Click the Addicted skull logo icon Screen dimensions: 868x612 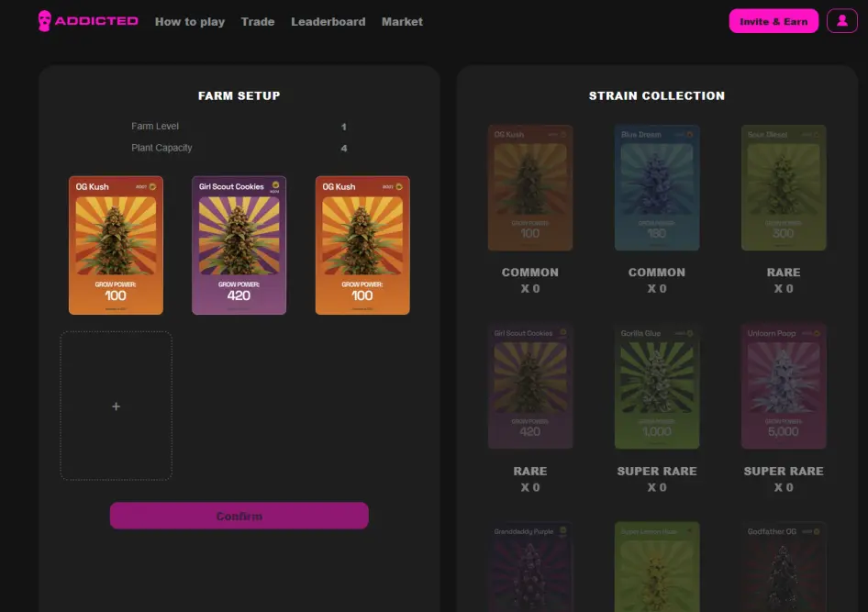pyautogui.click(x=44, y=21)
